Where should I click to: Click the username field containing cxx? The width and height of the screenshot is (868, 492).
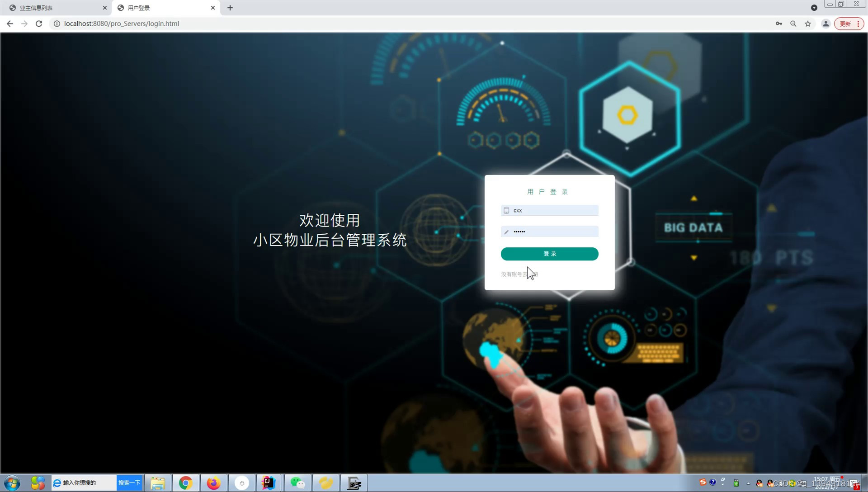[549, 210]
